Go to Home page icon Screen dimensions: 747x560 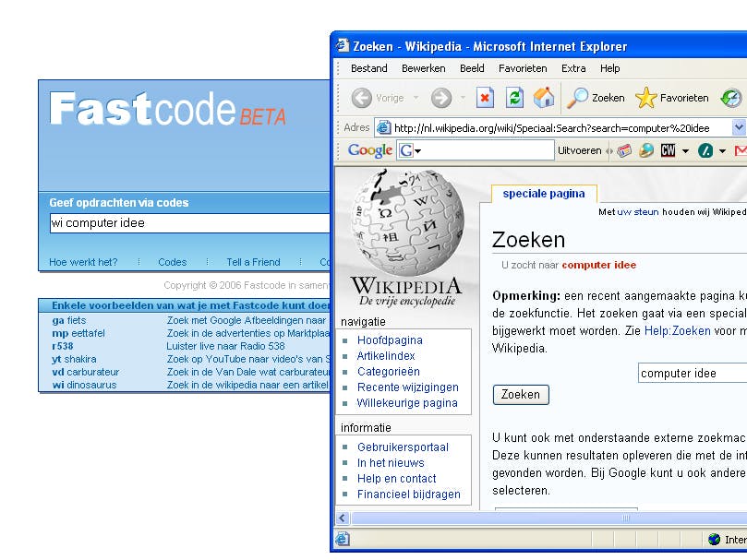pos(544,98)
